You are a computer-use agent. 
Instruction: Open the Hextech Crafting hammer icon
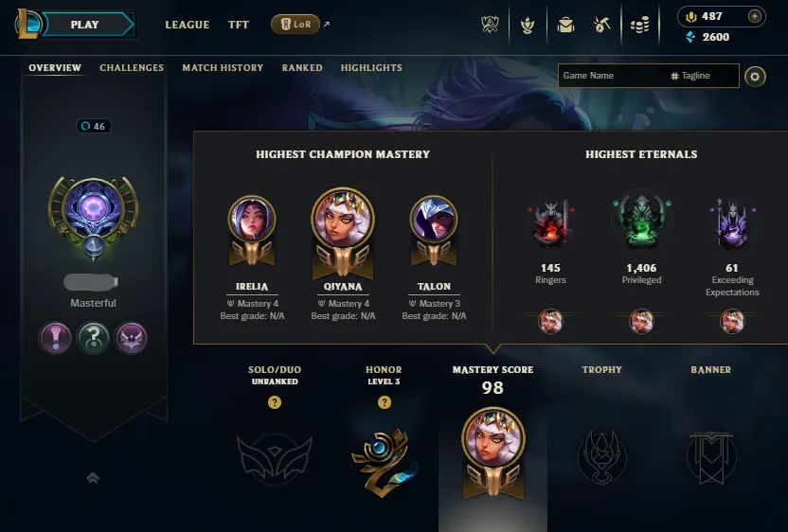601,25
